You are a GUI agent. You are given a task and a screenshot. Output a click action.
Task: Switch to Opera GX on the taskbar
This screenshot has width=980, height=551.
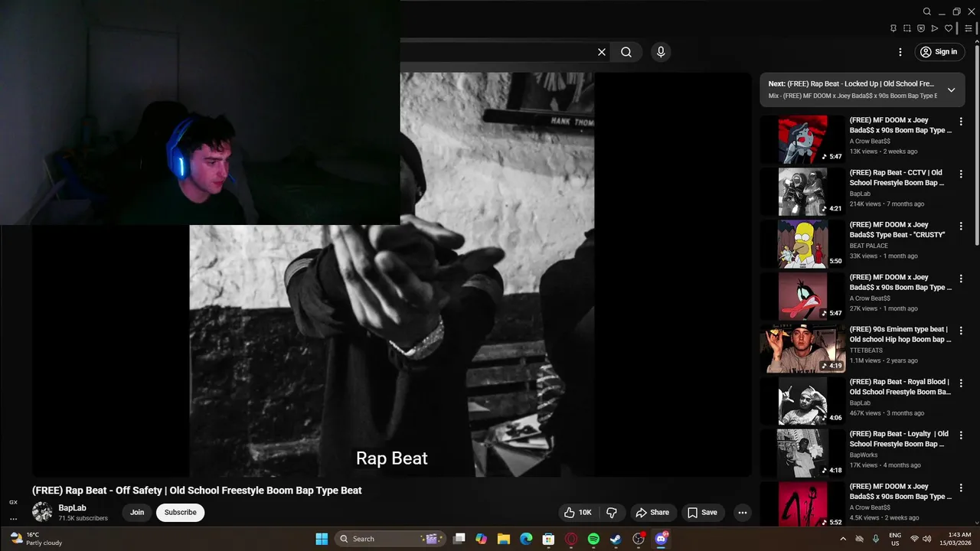click(571, 539)
